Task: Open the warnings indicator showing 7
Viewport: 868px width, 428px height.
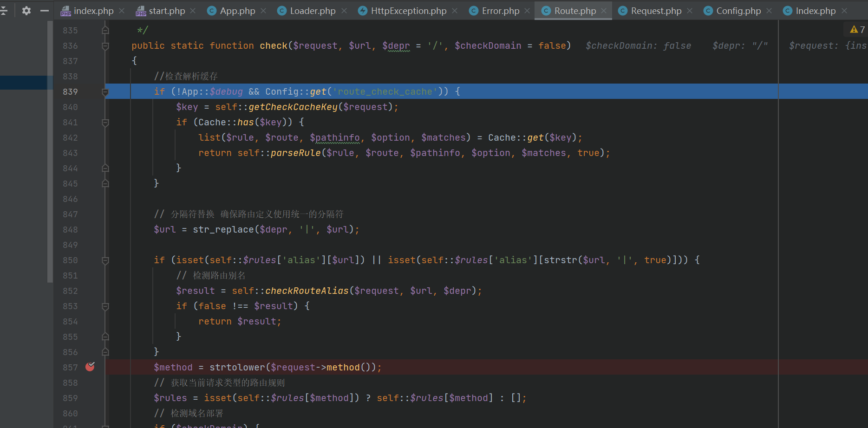Action: coord(857,29)
